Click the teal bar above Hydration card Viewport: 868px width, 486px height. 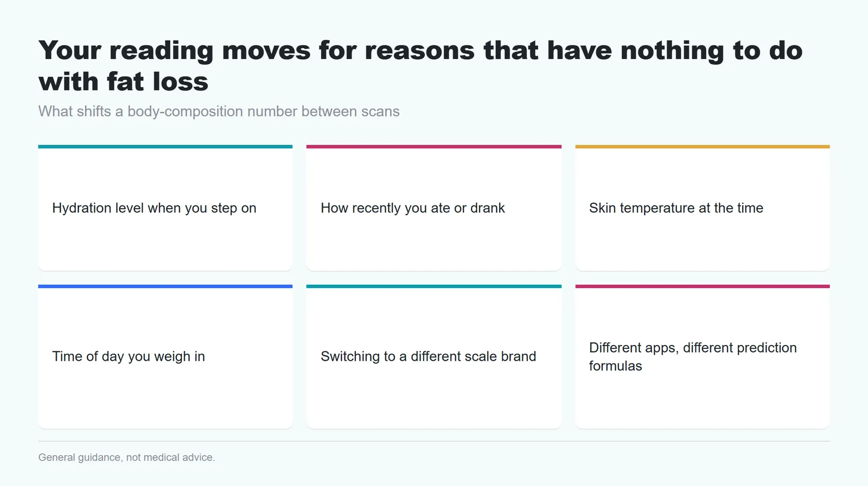pos(165,146)
